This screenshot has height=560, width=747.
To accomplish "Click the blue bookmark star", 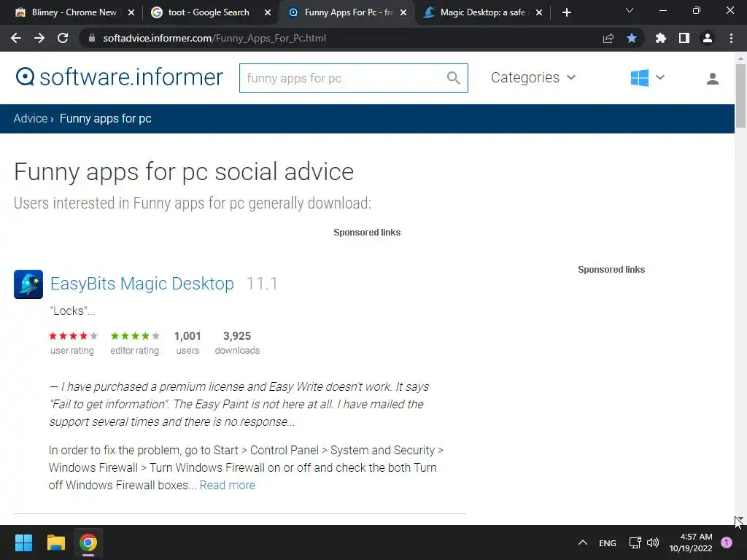I will click(632, 38).
